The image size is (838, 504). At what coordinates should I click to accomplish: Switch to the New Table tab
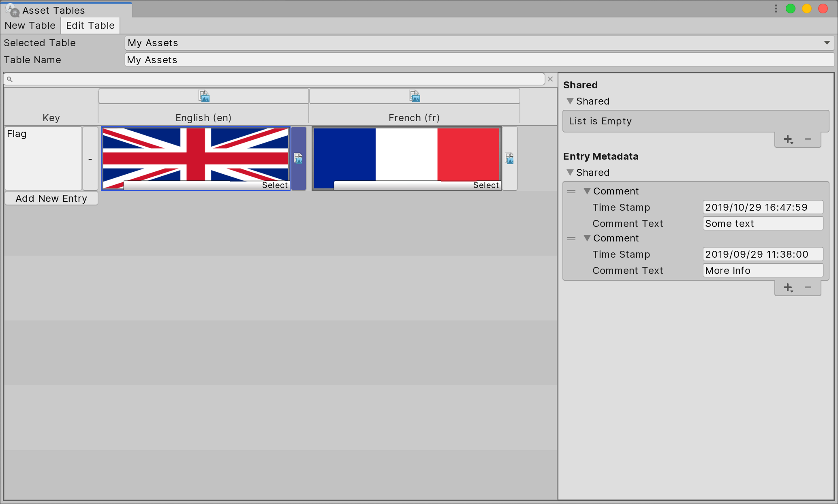click(x=30, y=25)
